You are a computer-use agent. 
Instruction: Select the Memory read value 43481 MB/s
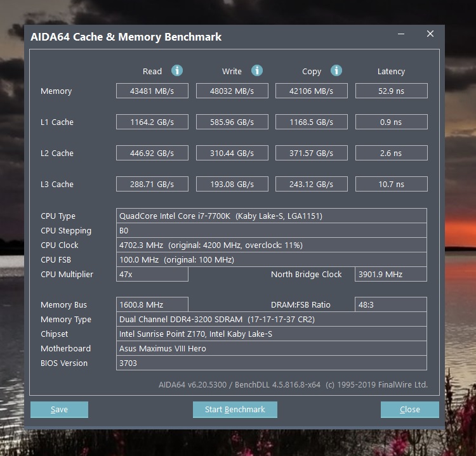pyautogui.click(x=152, y=91)
